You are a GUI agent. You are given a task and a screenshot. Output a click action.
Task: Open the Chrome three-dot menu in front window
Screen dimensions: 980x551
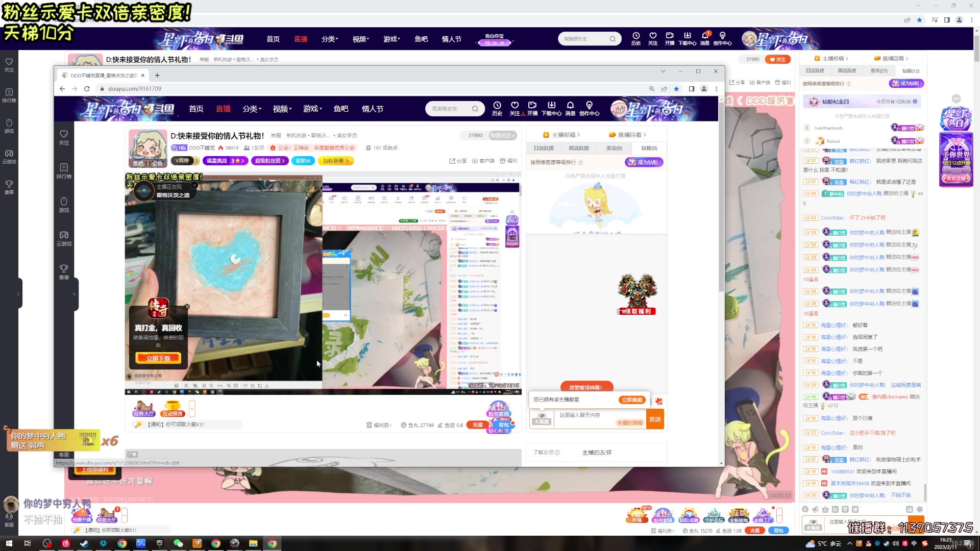(x=717, y=89)
